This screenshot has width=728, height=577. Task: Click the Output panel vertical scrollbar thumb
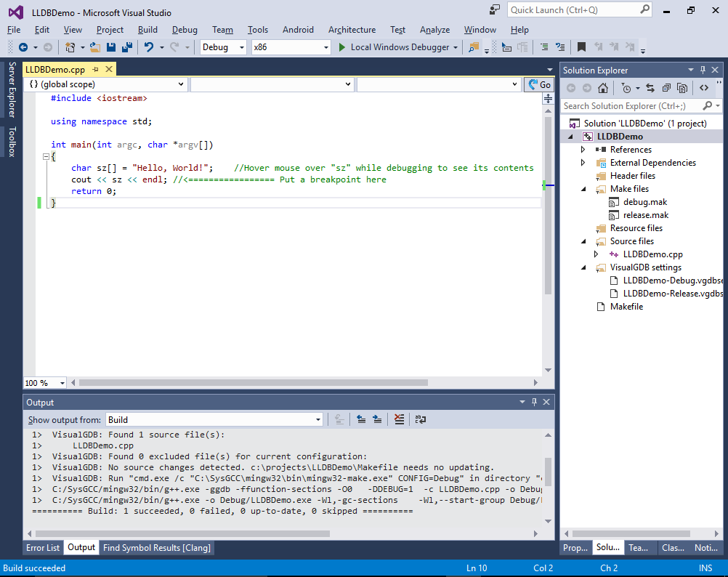point(548,472)
